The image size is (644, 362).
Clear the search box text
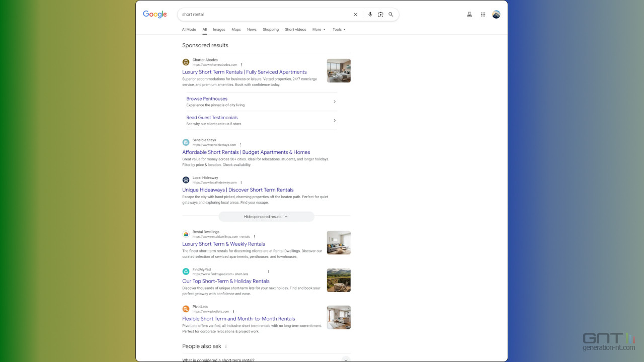pyautogui.click(x=355, y=15)
